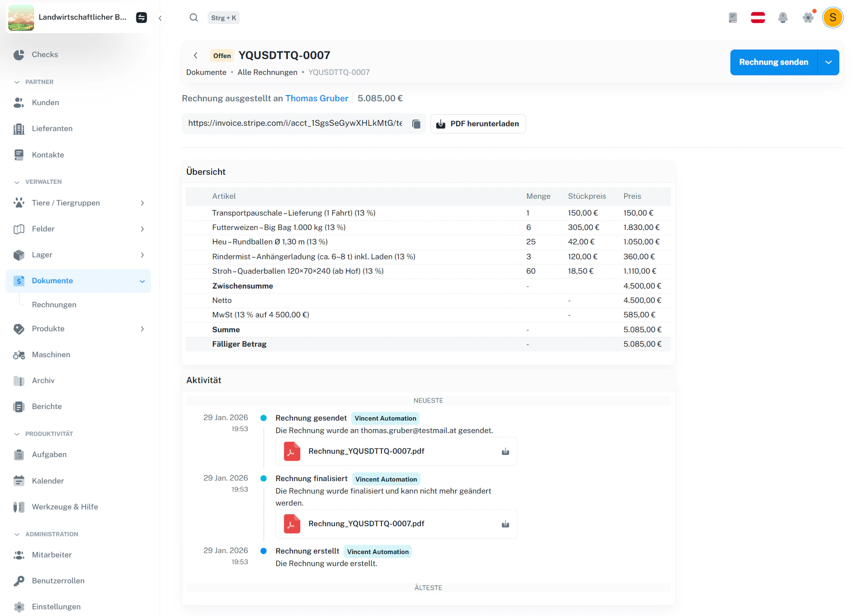This screenshot has width=862, height=616.
Task: Click the Archiv icon
Action: [x=19, y=381]
